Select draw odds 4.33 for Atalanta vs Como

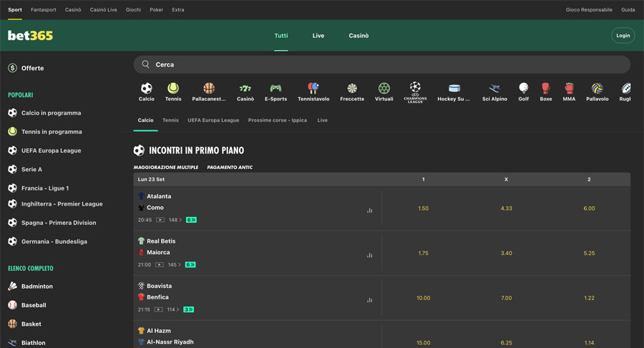pyautogui.click(x=506, y=208)
